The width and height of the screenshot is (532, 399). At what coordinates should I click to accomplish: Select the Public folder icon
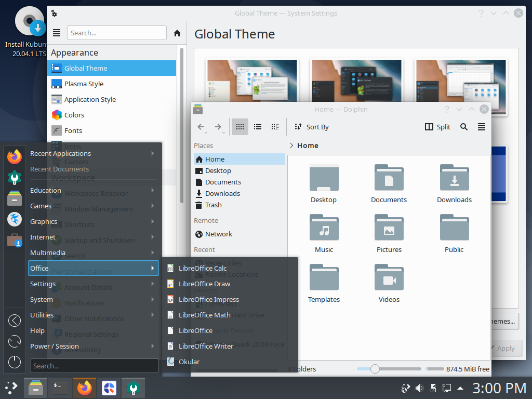tap(454, 228)
